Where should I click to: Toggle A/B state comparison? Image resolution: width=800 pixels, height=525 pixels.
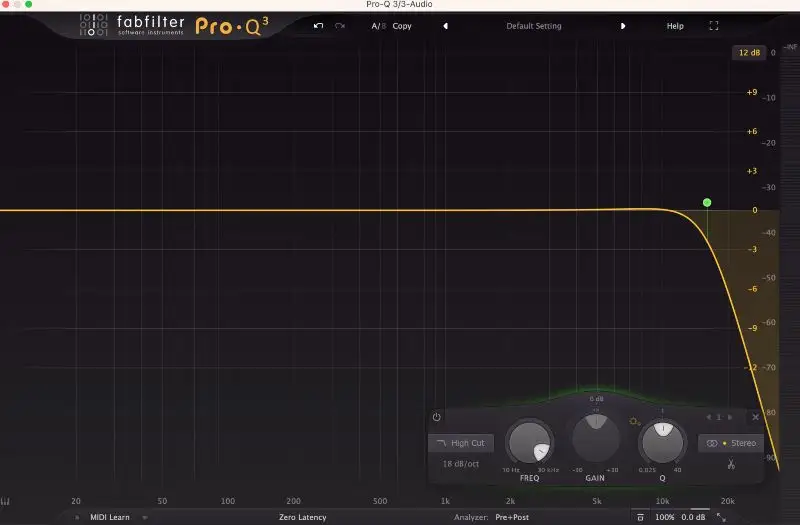[x=378, y=26]
